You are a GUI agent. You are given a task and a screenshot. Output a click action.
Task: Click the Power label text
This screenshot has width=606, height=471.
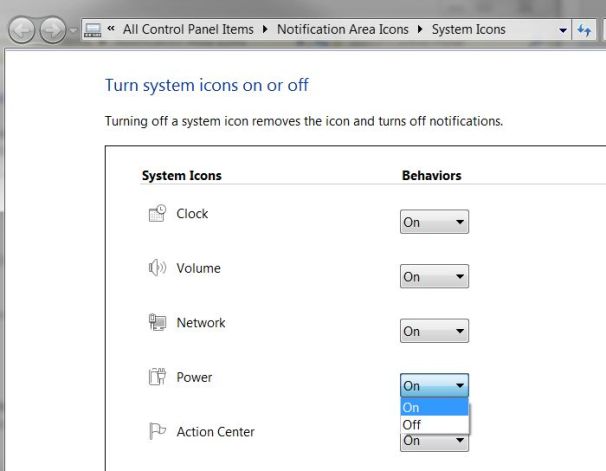(194, 377)
